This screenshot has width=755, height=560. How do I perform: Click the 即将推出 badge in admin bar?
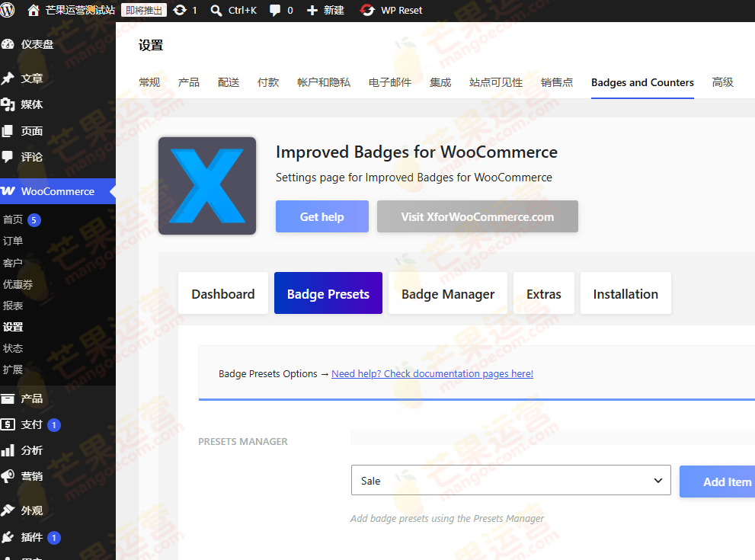[x=143, y=10]
